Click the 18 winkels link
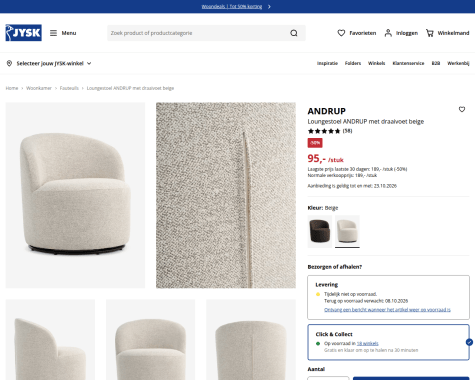475x380 pixels. coord(367,343)
